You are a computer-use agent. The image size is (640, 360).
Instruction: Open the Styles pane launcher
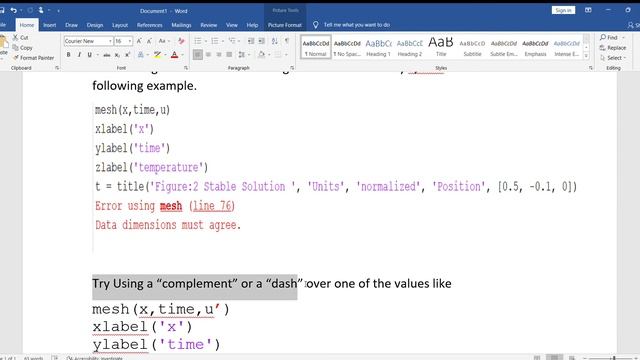[x=591, y=68]
